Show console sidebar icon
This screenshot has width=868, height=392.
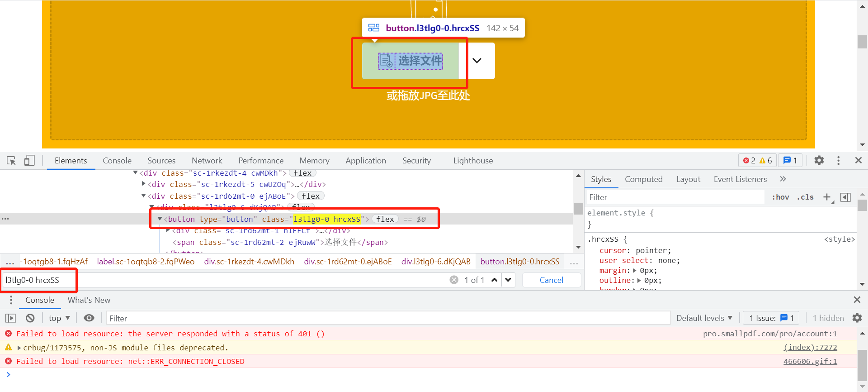click(x=10, y=318)
